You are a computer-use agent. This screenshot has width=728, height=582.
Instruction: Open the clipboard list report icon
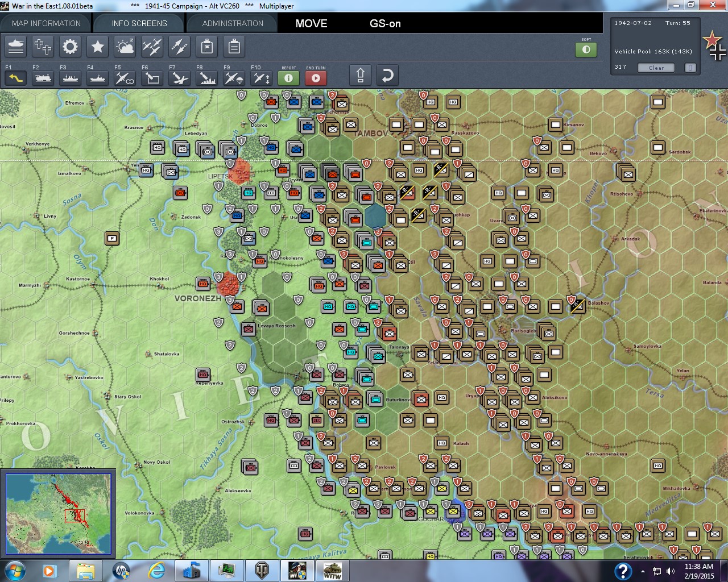pyautogui.click(x=234, y=47)
